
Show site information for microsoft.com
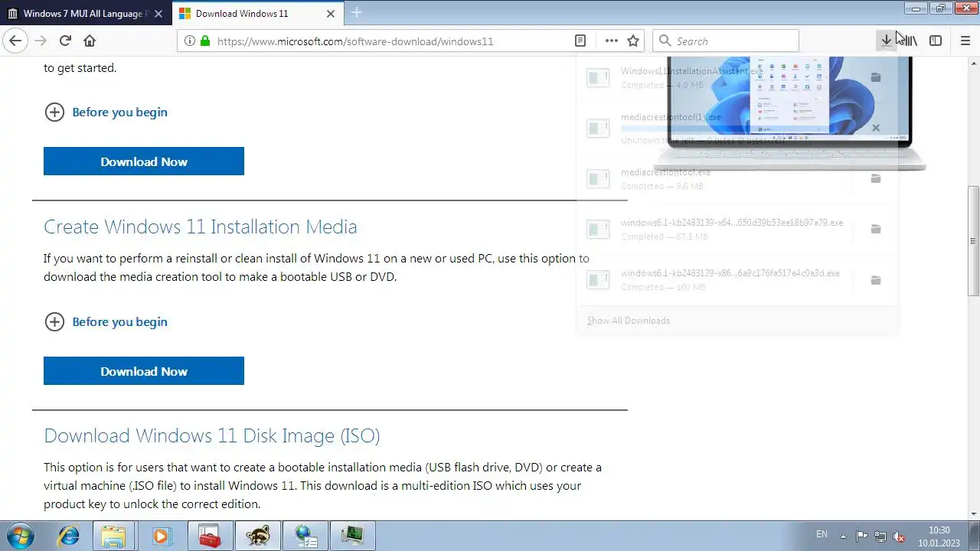[x=190, y=41]
